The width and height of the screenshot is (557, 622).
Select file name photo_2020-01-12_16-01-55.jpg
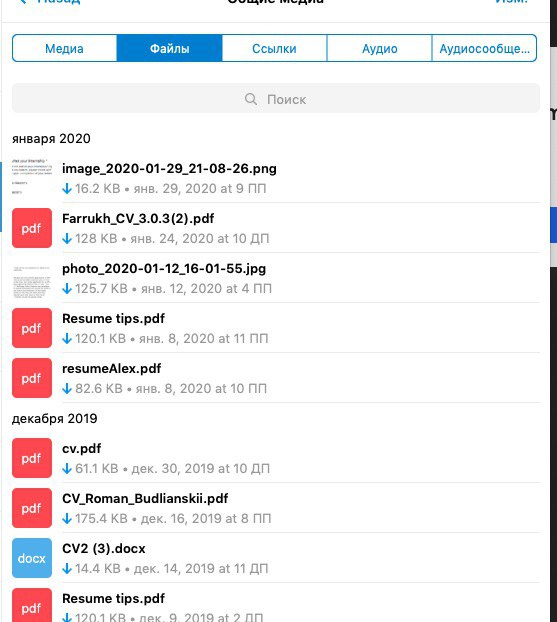pyautogui.click(x=164, y=269)
